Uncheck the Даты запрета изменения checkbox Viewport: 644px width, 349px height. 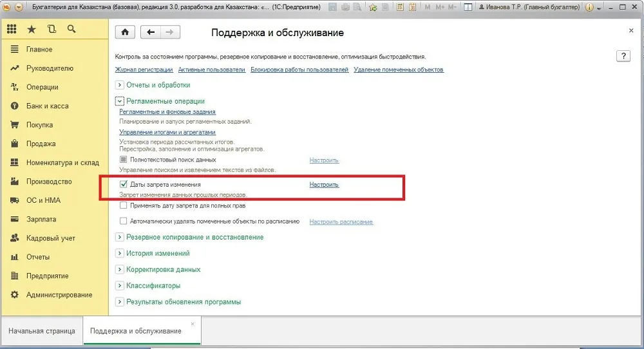(x=123, y=184)
